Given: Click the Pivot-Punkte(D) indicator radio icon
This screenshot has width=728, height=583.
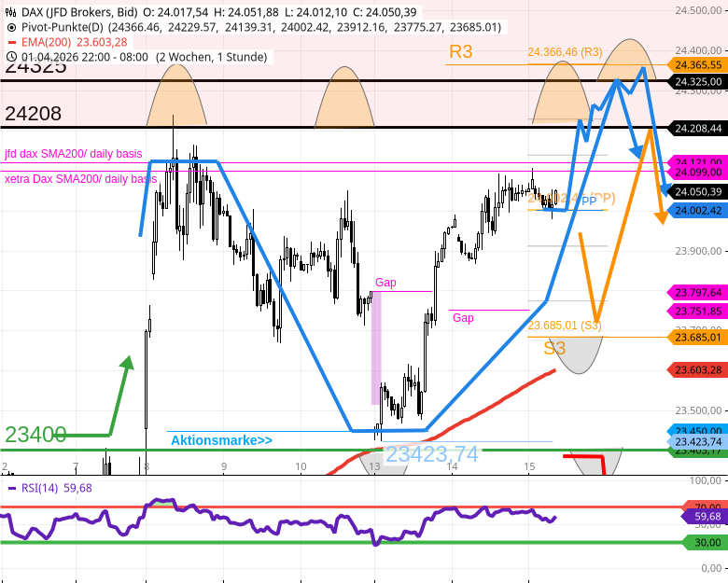Looking at the screenshot, I should pos(11,28).
